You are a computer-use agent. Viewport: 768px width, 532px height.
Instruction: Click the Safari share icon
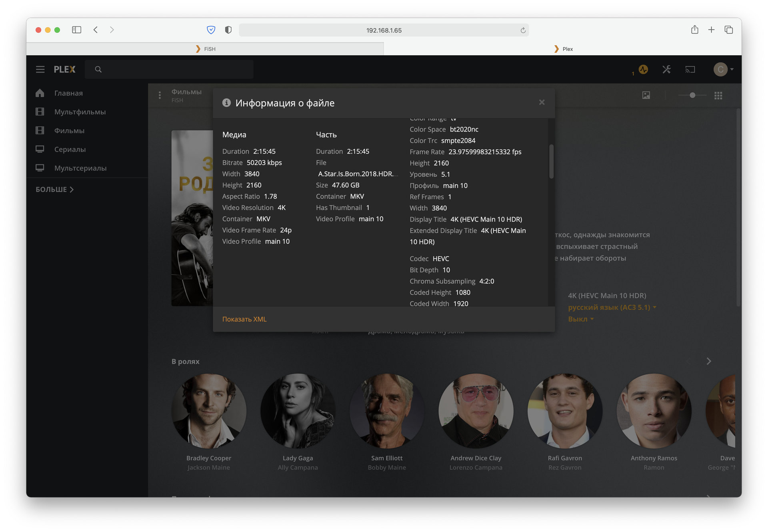[694, 30]
